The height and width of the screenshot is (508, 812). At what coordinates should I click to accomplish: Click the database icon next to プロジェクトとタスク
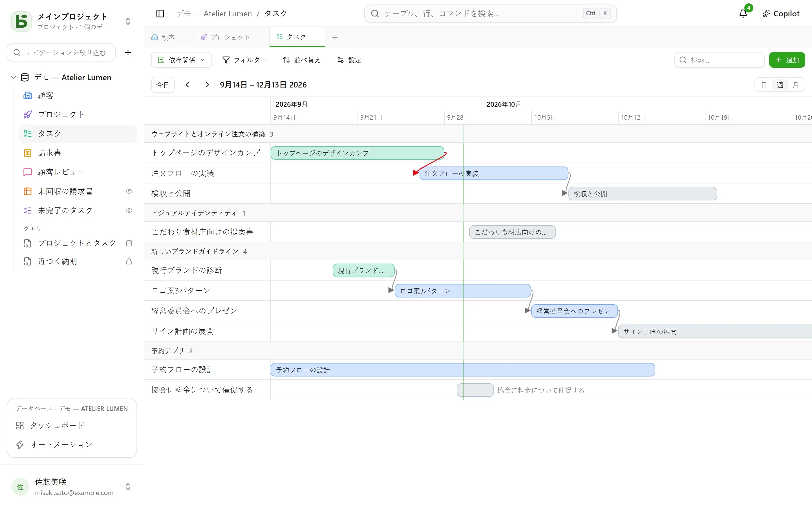[x=129, y=243]
